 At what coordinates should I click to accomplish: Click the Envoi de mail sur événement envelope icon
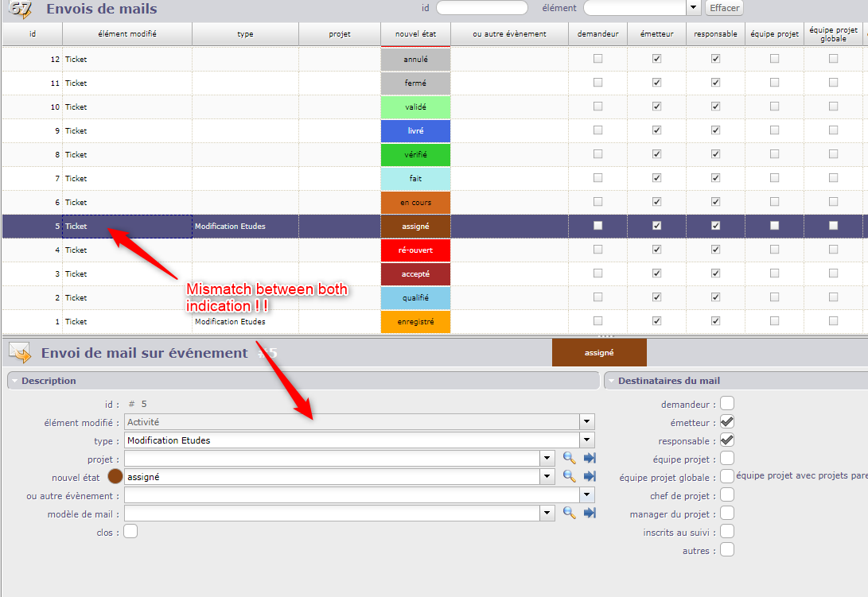(21, 353)
